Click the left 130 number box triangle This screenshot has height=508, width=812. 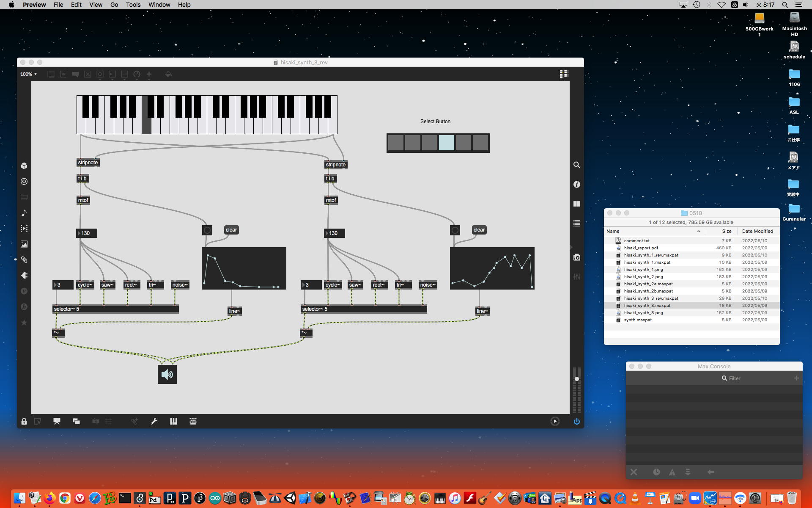pos(79,233)
